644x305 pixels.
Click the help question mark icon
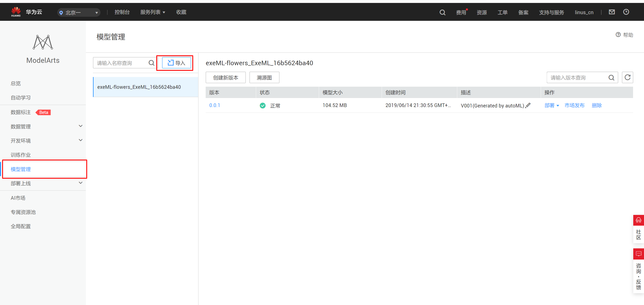point(618,35)
